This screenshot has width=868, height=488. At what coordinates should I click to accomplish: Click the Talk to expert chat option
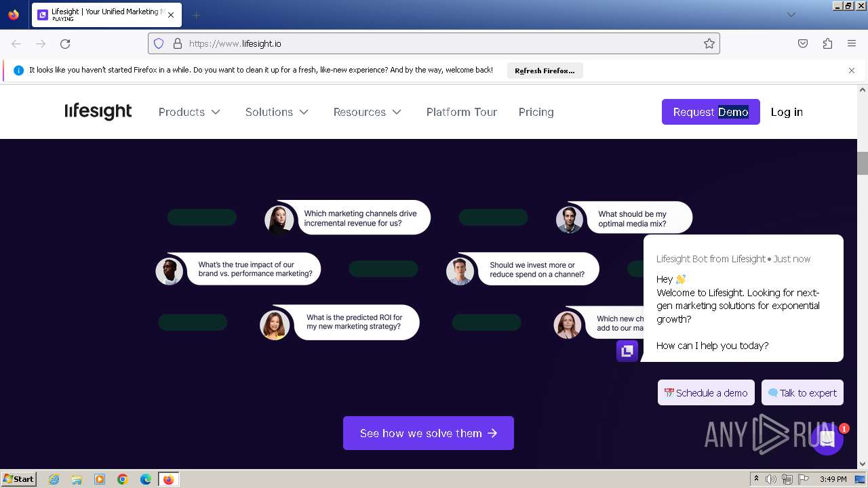[x=803, y=392]
